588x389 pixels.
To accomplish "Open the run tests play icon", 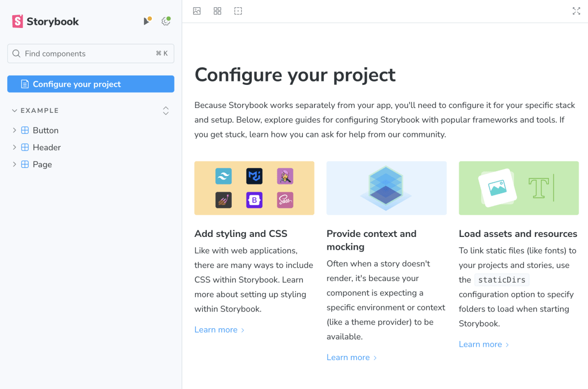I will (147, 21).
